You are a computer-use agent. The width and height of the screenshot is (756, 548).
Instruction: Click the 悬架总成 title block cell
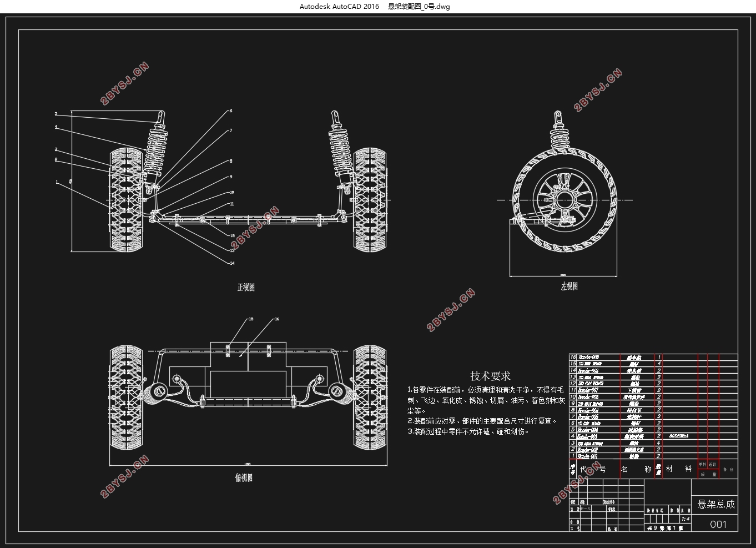point(715,504)
